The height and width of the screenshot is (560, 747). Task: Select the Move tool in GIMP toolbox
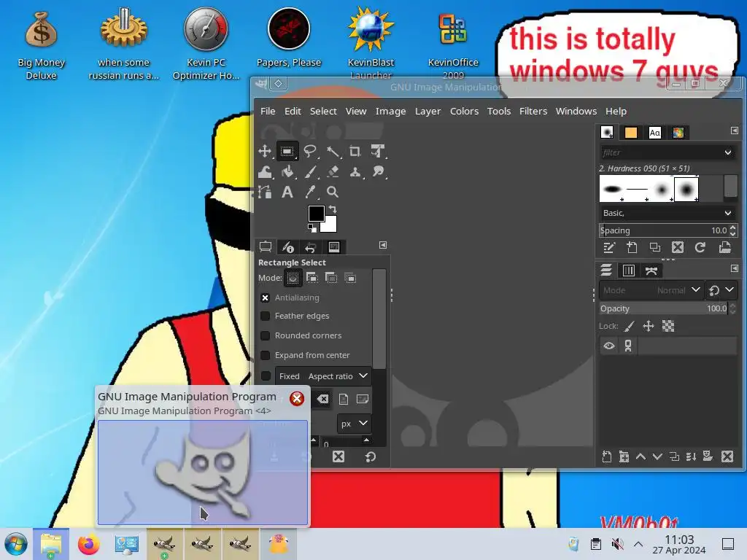click(x=265, y=152)
